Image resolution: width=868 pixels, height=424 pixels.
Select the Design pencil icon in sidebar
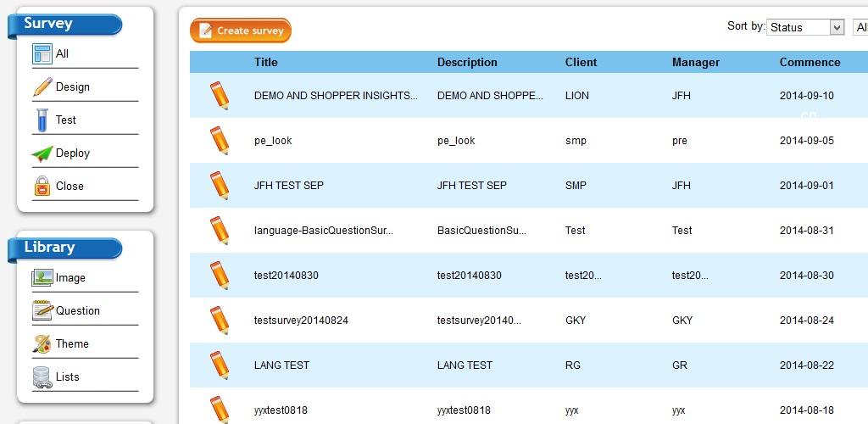point(42,86)
